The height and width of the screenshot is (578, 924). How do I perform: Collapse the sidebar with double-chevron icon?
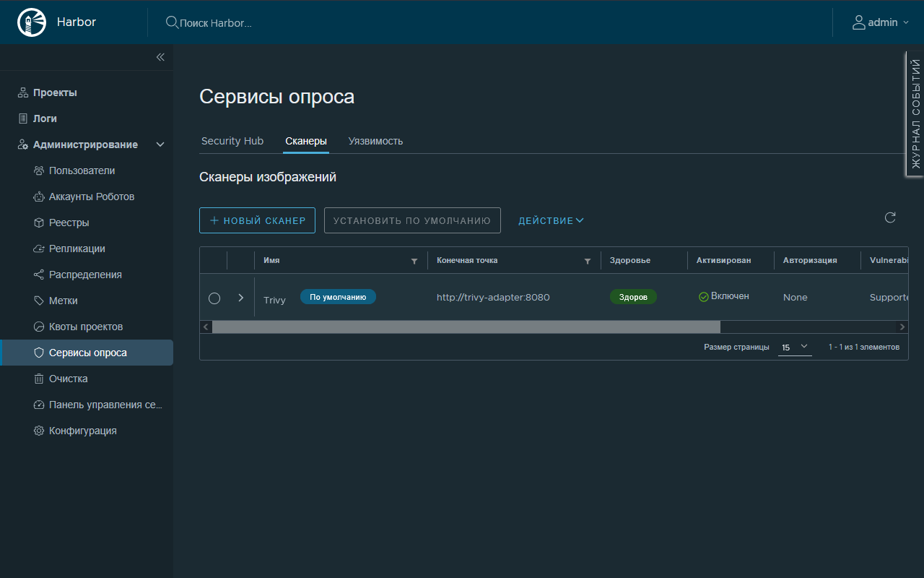[x=160, y=57]
